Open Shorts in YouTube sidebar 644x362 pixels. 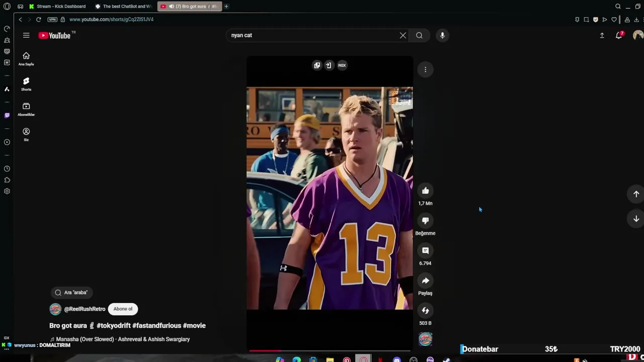(x=26, y=84)
